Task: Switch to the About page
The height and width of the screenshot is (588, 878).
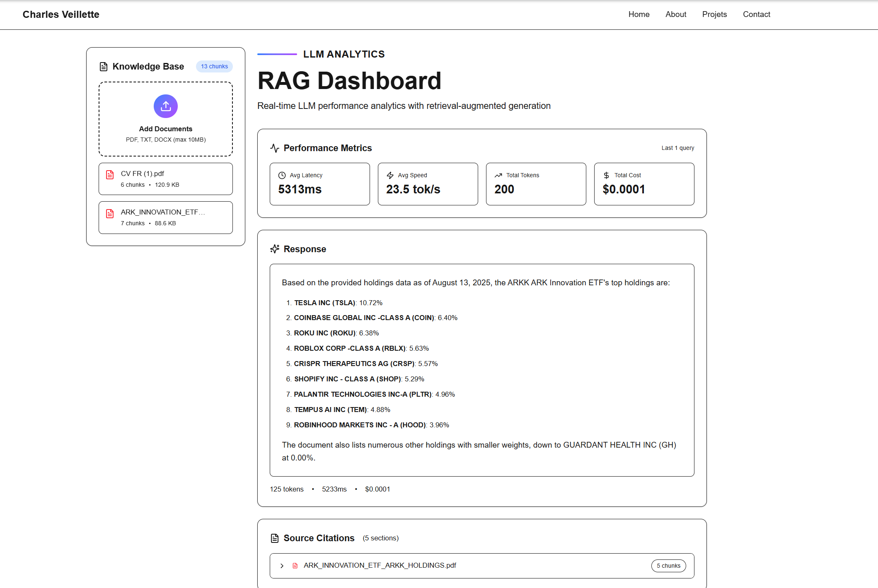Action: click(675, 14)
